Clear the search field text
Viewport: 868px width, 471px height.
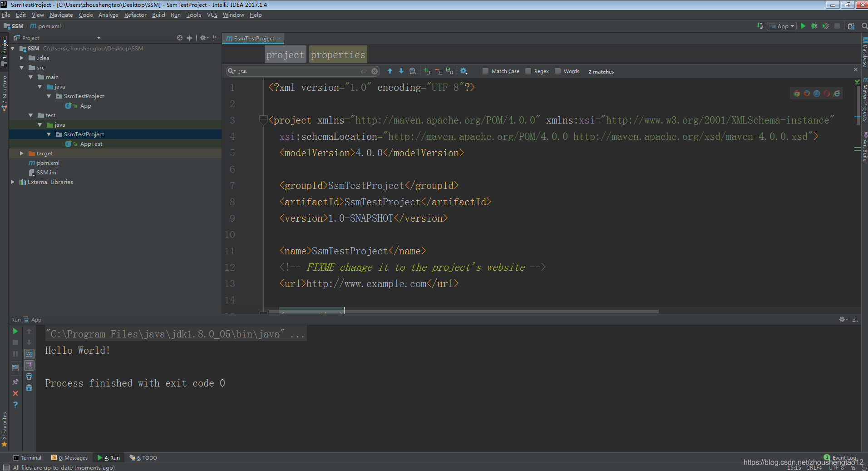coord(375,71)
